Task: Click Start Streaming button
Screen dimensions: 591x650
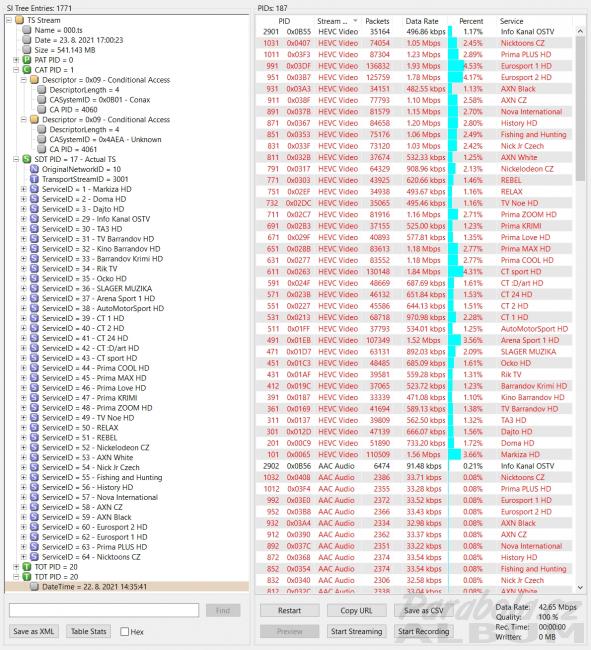Action: tap(356, 631)
